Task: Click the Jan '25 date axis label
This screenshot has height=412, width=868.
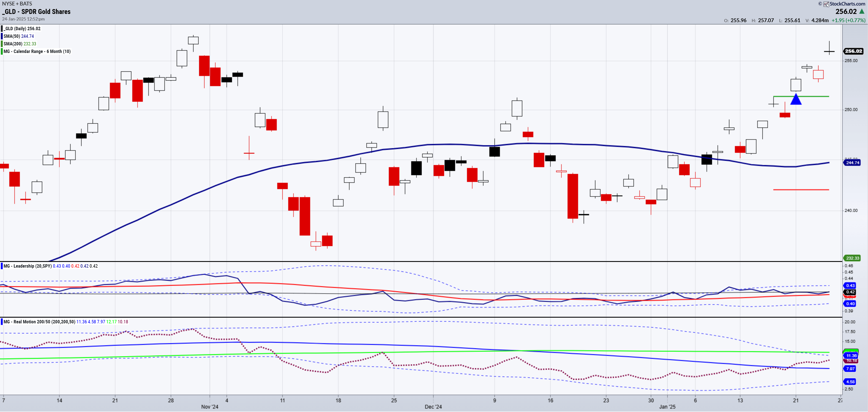Action: coord(667,407)
